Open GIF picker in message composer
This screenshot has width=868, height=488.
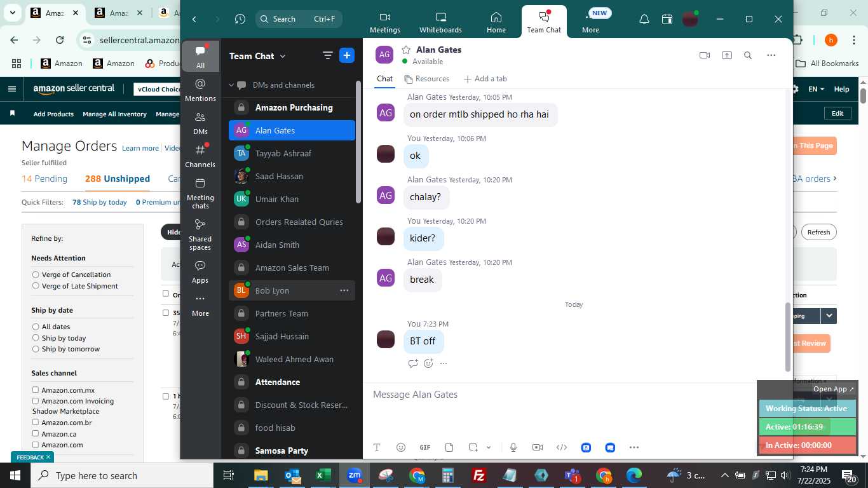pos(425,447)
